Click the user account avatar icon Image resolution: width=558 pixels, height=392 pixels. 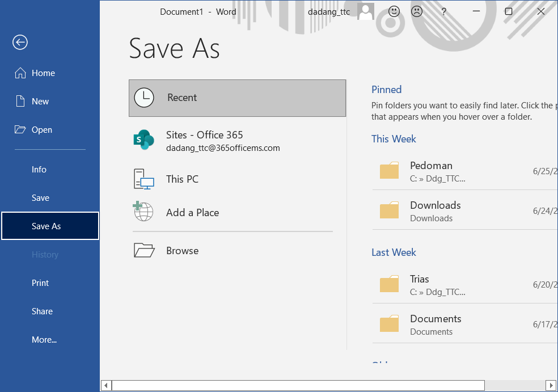366,11
